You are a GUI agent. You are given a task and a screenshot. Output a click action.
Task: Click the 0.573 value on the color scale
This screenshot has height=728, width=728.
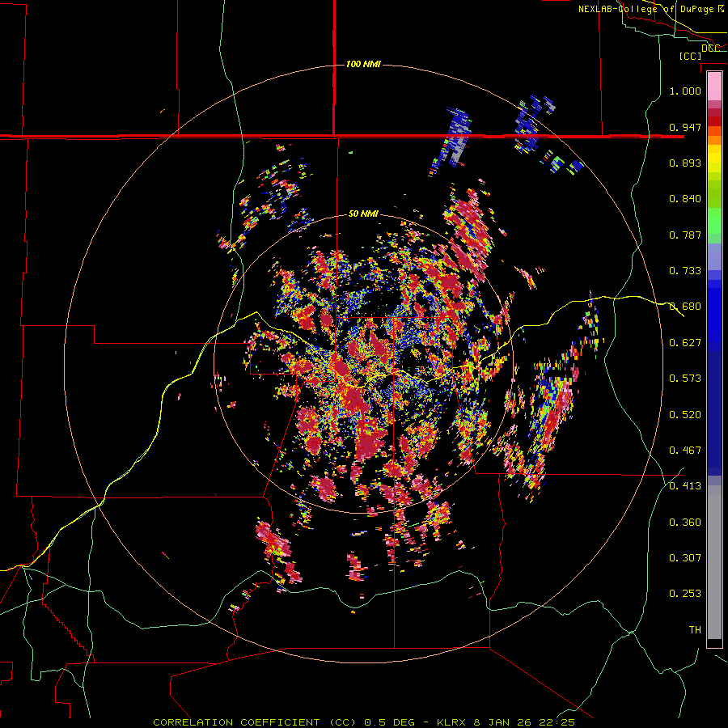pyautogui.click(x=685, y=379)
